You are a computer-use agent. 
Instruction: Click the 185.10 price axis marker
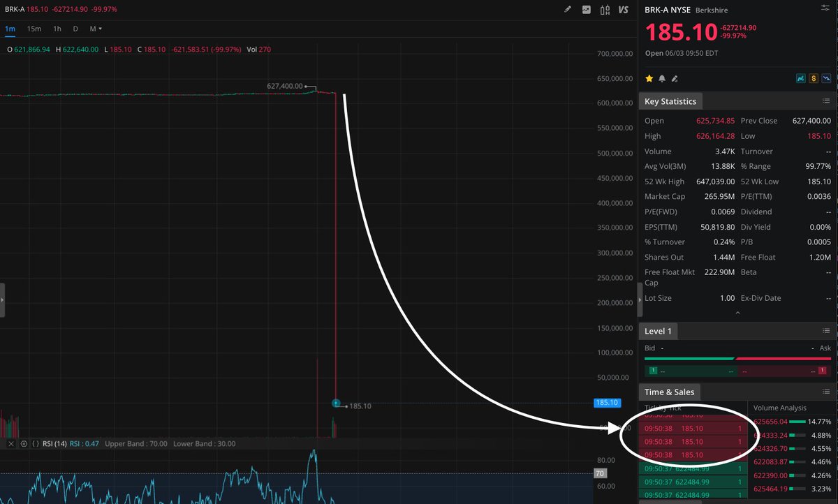(606, 403)
